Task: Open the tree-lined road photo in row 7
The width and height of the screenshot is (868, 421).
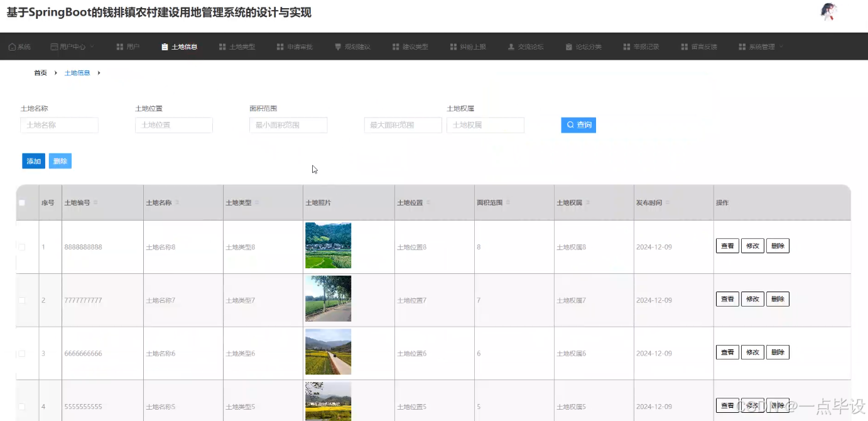Action: click(328, 299)
